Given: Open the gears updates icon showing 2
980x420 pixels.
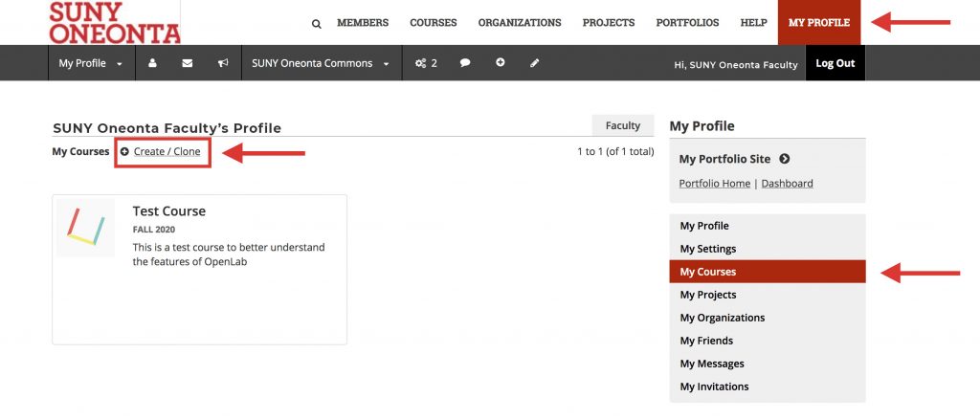Looking at the screenshot, I should click(x=426, y=63).
